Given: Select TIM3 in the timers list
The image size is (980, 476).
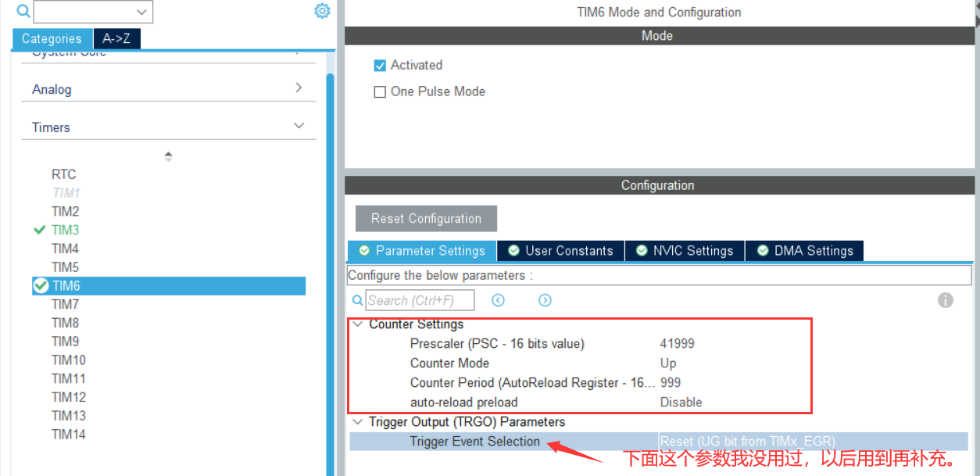Looking at the screenshot, I should click(x=65, y=230).
